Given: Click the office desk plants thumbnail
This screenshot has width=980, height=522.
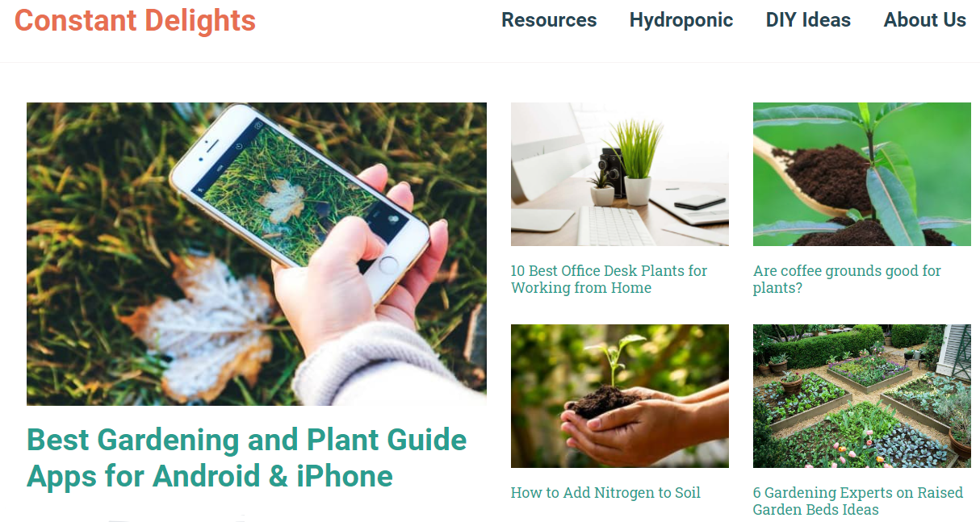Looking at the screenshot, I should point(620,174).
